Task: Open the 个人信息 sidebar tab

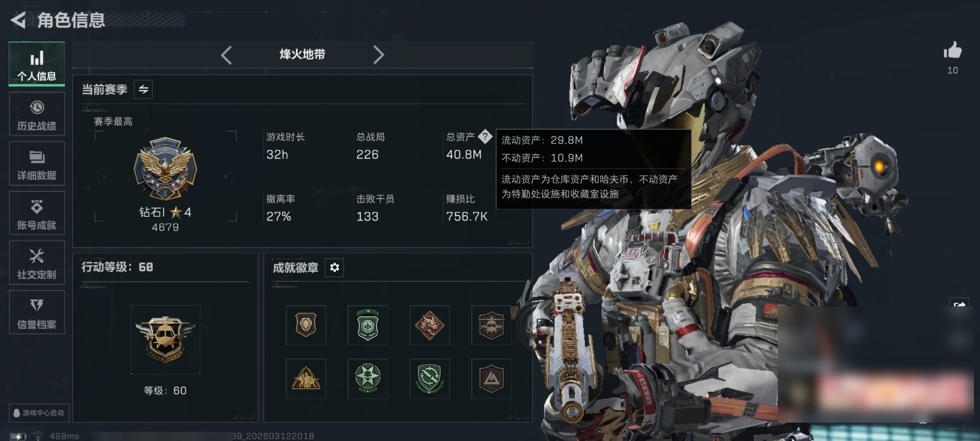Action: pyautogui.click(x=37, y=64)
